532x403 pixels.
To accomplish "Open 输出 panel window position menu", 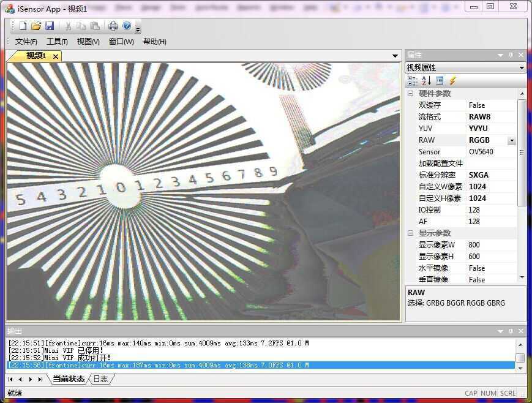I will pos(500,331).
